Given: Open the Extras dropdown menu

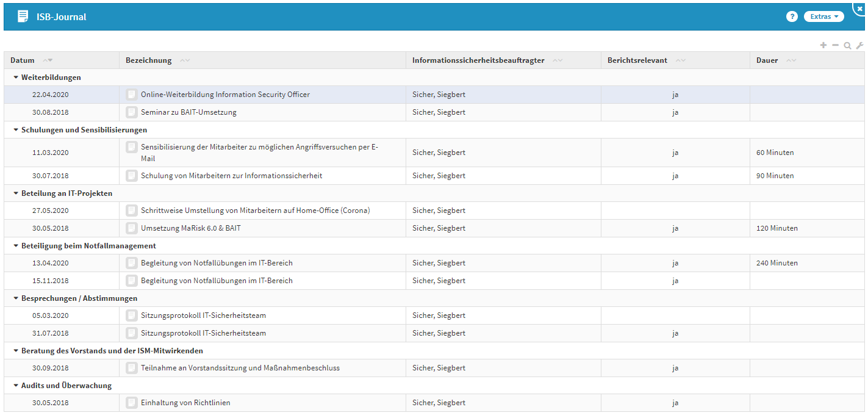Looking at the screenshot, I should (x=824, y=16).
